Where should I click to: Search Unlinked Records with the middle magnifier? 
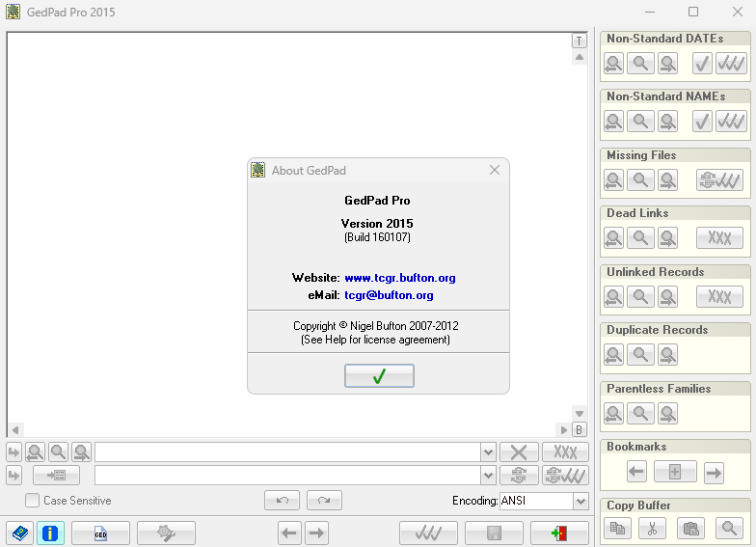[640, 297]
